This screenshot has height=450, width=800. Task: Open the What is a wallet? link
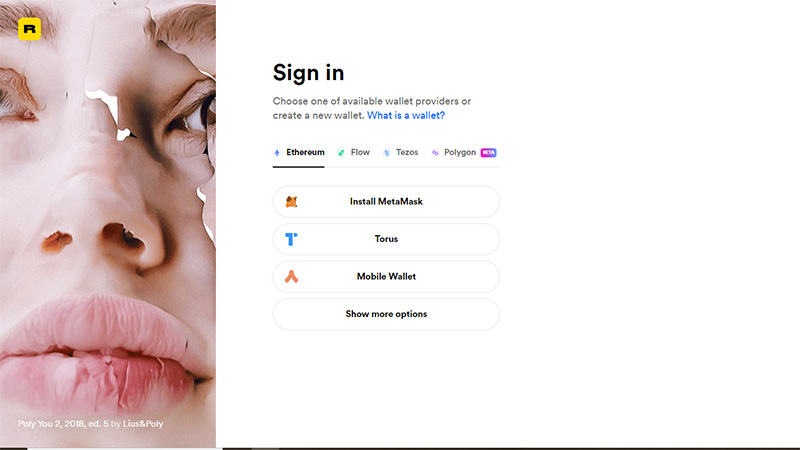[406, 115]
